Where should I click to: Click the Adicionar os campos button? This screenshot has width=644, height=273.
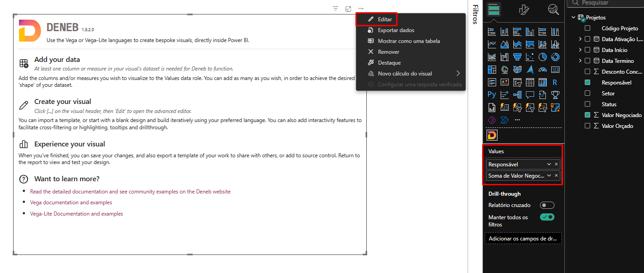[x=523, y=238]
